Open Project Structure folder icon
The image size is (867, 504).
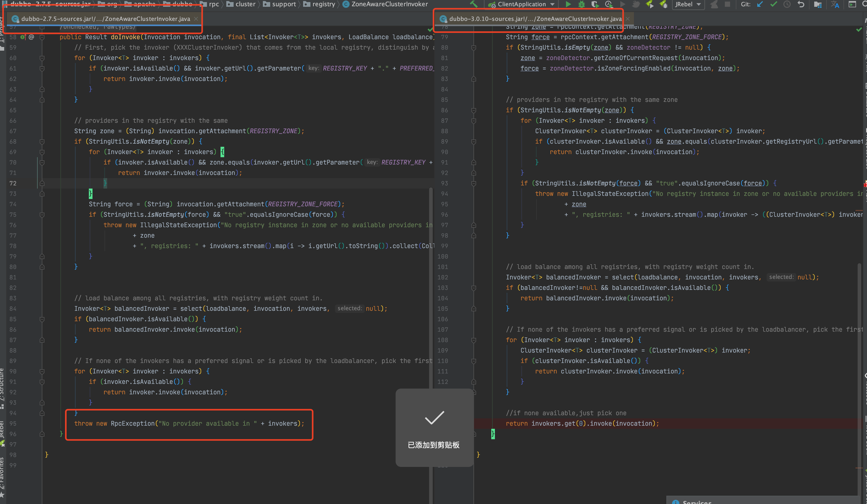(818, 4)
